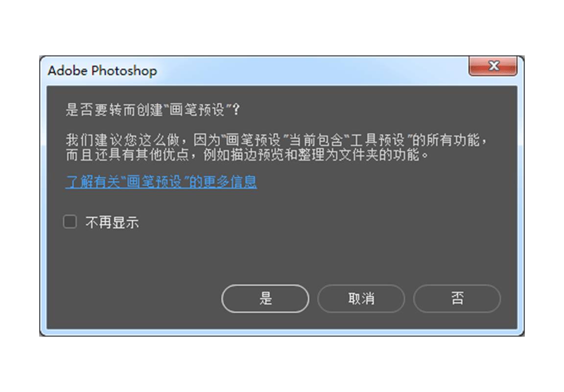Choose the highlighted default 是 button
Screen dimensions: 564x392
265,299
